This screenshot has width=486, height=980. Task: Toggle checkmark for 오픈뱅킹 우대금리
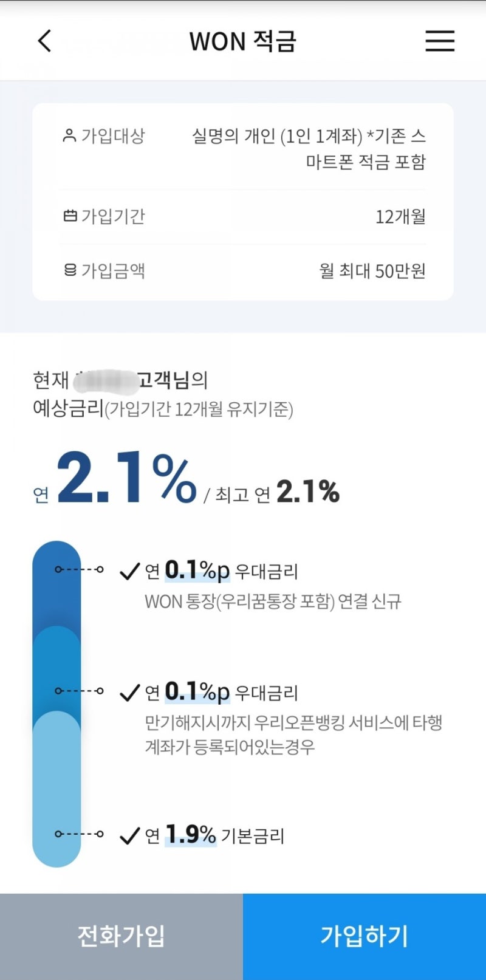(x=130, y=693)
